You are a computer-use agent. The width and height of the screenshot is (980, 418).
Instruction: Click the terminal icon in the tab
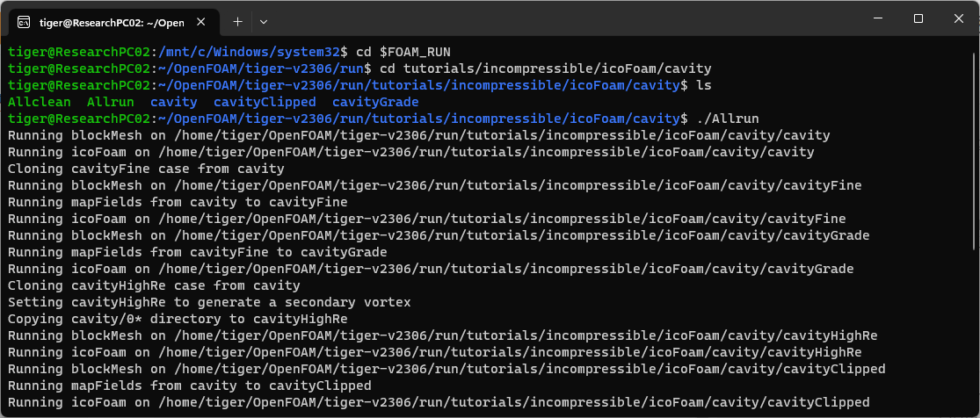[24, 23]
